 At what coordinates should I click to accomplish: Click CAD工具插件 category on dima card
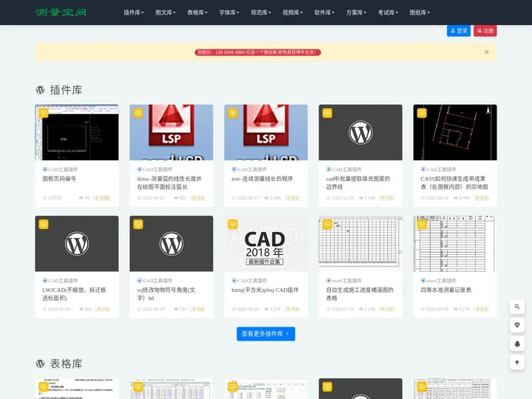pos(154,169)
